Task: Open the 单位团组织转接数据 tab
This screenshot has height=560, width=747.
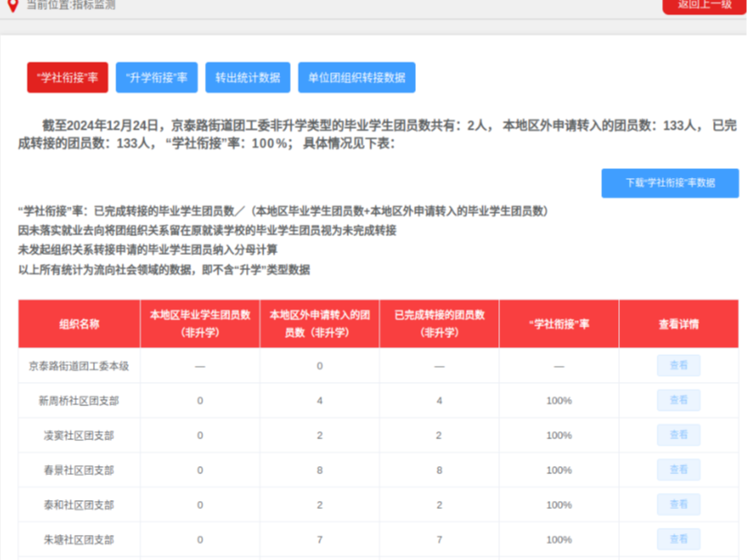Action: pos(357,77)
